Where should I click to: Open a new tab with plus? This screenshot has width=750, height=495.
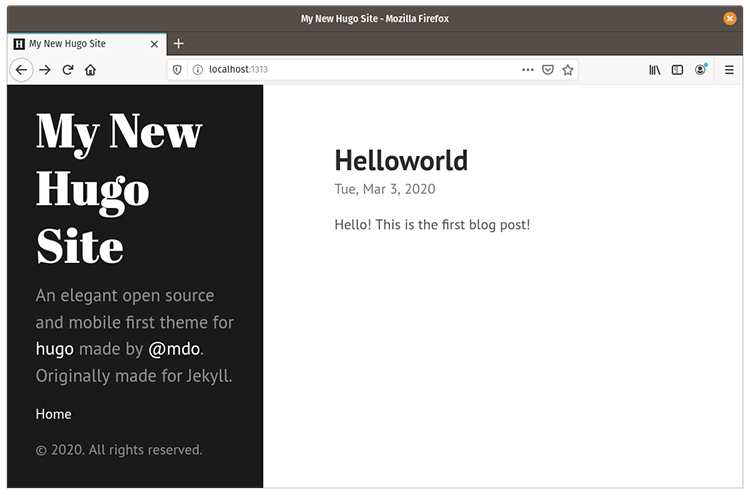click(178, 44)
